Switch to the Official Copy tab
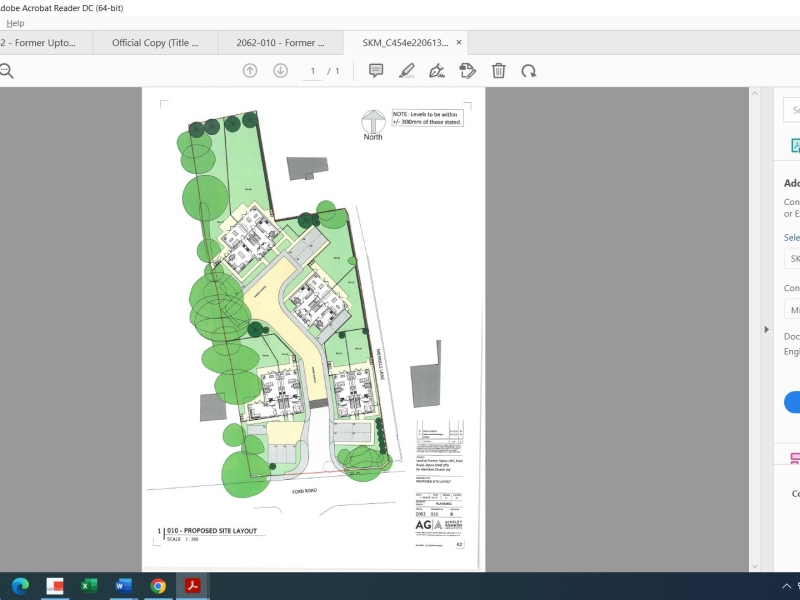Screen dimensions: 800x600 154,43
